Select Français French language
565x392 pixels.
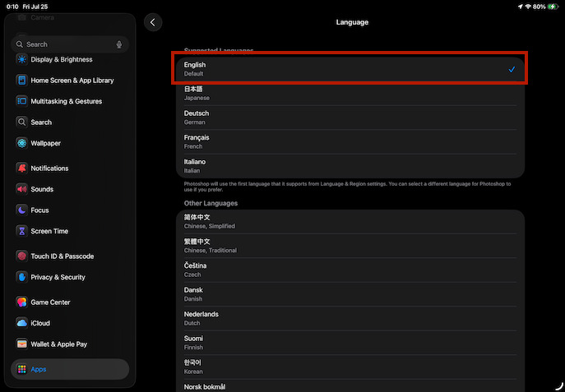350,141
